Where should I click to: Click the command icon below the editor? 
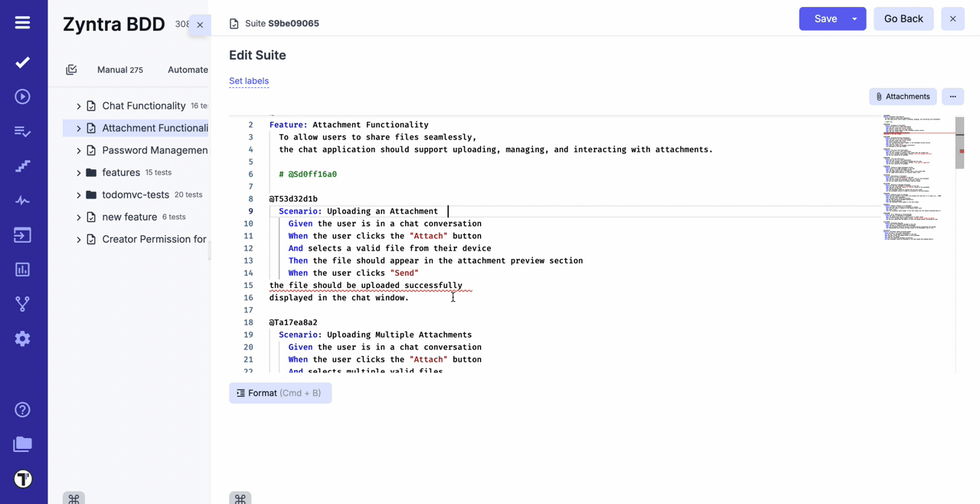click(x=240, y=499)
